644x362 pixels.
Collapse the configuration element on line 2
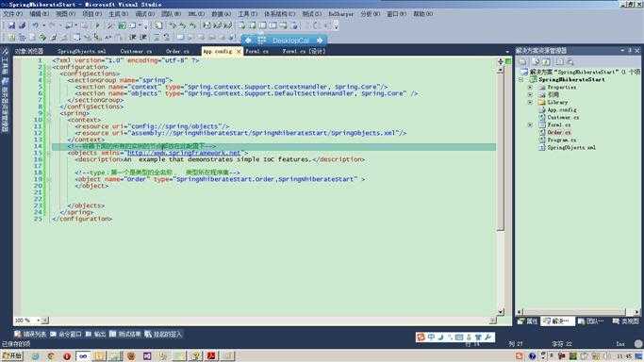tap(48, 67)
